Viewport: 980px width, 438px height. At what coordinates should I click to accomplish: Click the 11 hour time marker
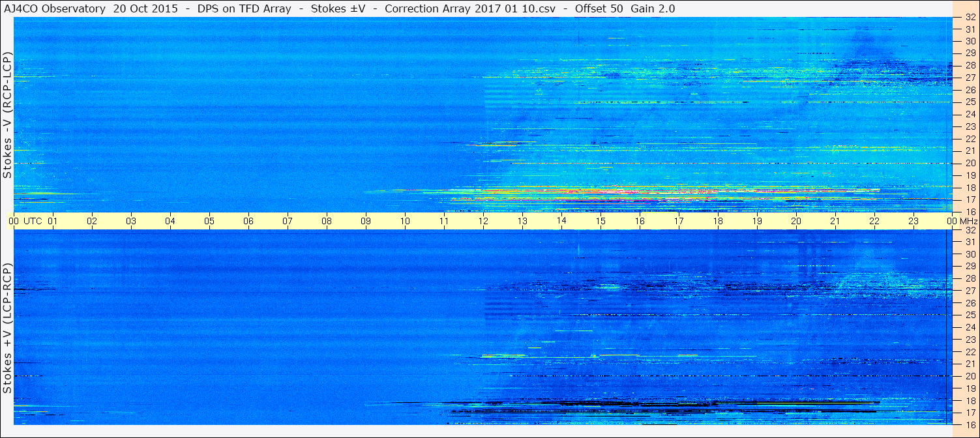pyautogui.click(x=444, y=221)
